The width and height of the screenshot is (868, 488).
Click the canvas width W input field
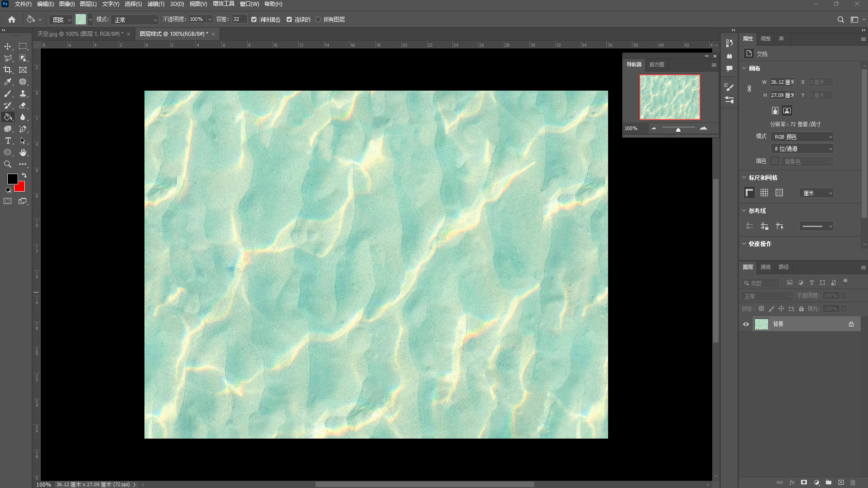782,82
